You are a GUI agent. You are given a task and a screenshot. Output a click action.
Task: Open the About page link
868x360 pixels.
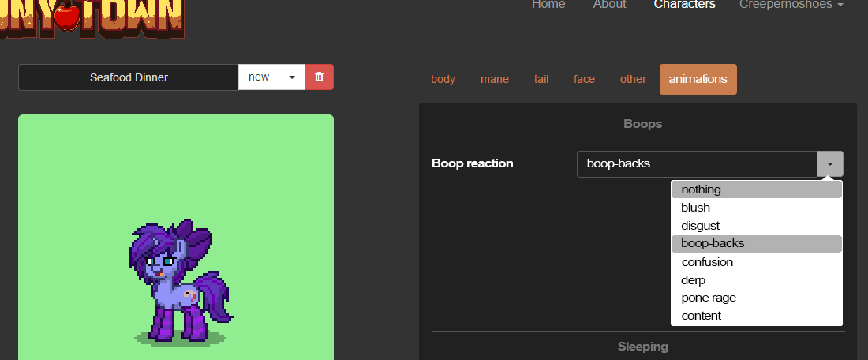point(609,5)
